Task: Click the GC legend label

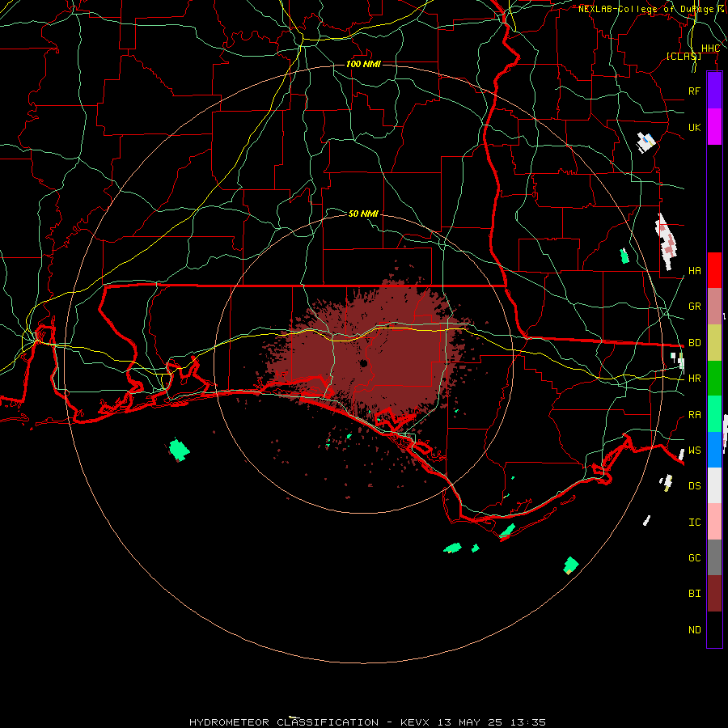Action: (x=694, y=557)
